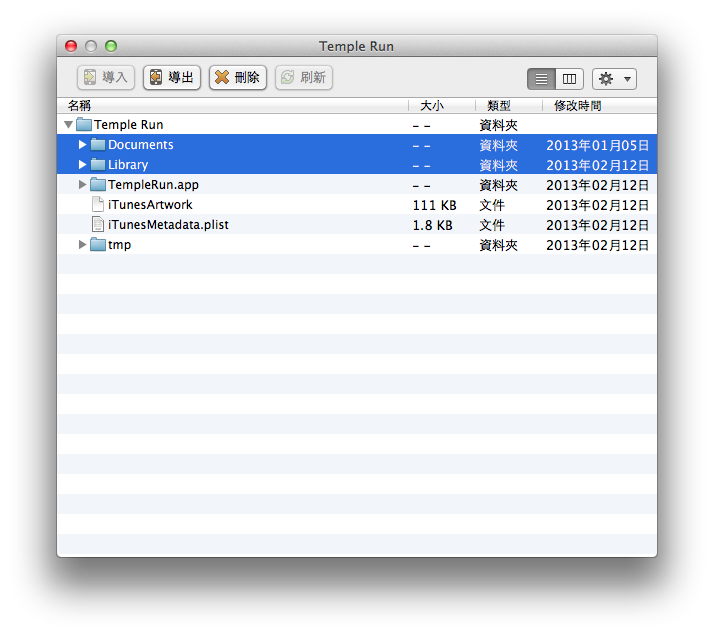The height and width of the screenshot is (636, 714).
Task: Select the iTunesArtwork file icon
Action: [98, 205]
